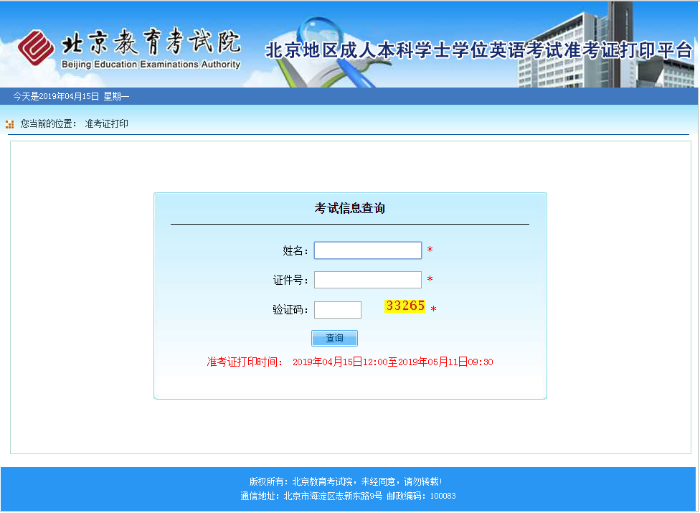Focus the 验证码 verification code input box
Viewport: 700px width, 513px height.
tap(337, 310)
